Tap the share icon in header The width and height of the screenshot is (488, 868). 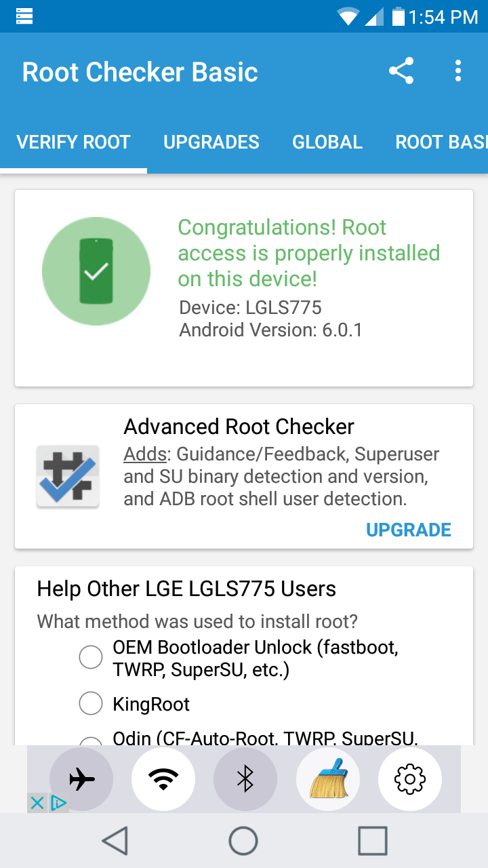click(x=401, y=71)
